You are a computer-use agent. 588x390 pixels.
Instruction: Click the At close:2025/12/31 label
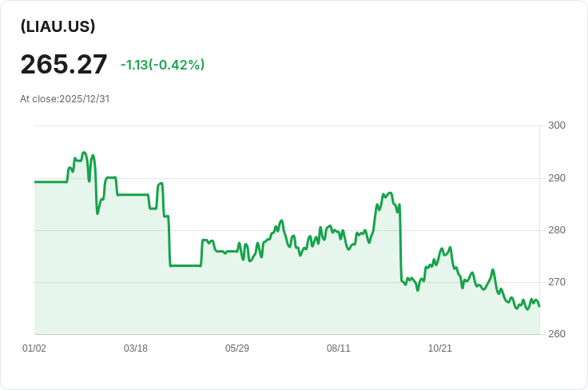tap(64, 99)
